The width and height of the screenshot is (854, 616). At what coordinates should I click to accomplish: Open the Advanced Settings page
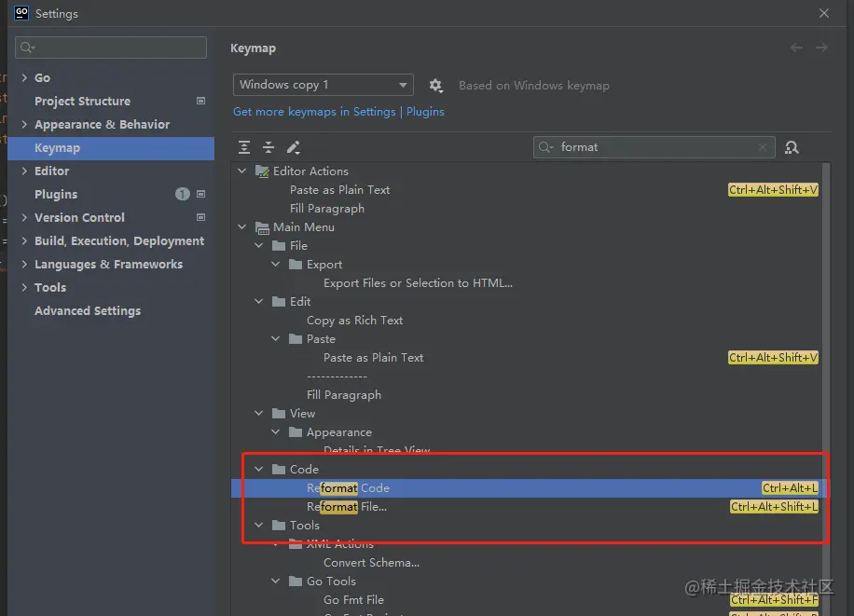click(x=88, y=310)
